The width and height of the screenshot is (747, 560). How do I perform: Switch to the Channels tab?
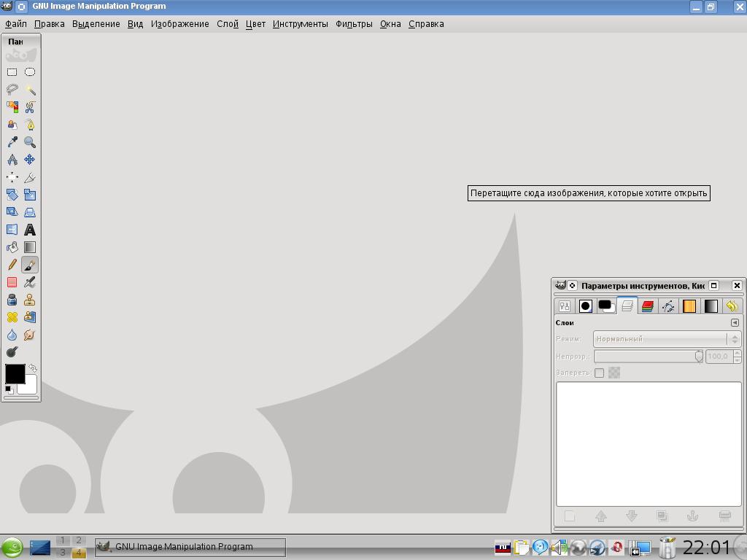[x=647, y=306]
